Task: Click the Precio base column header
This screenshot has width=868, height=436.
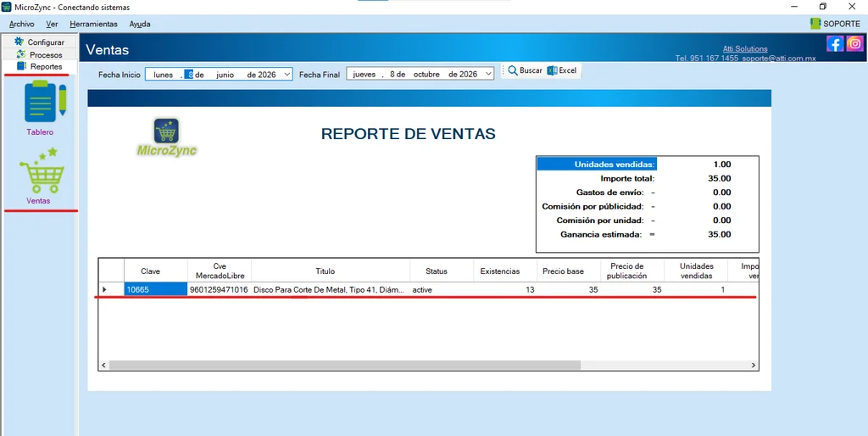Action: point(569,271)
